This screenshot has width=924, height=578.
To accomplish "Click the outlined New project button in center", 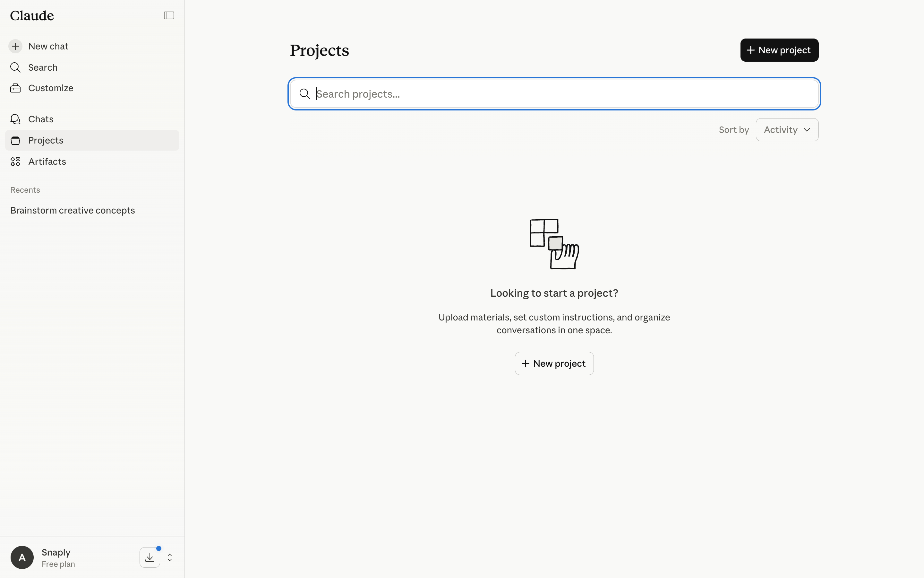I will click(x=554, y=363).
